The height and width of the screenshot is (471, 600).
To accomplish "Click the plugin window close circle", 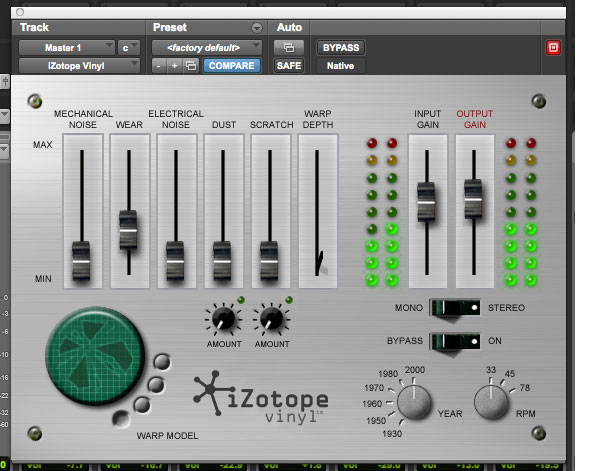I will [20, 12].
